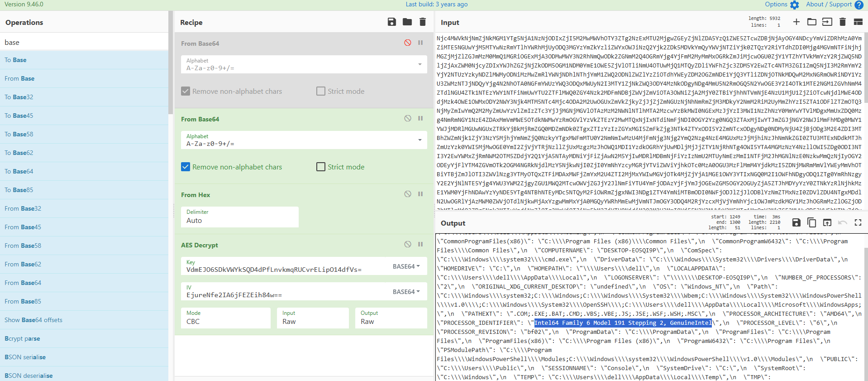Save the recipe using the disk icon
This screenshot has width=868, height=381.
coord(392,22)
